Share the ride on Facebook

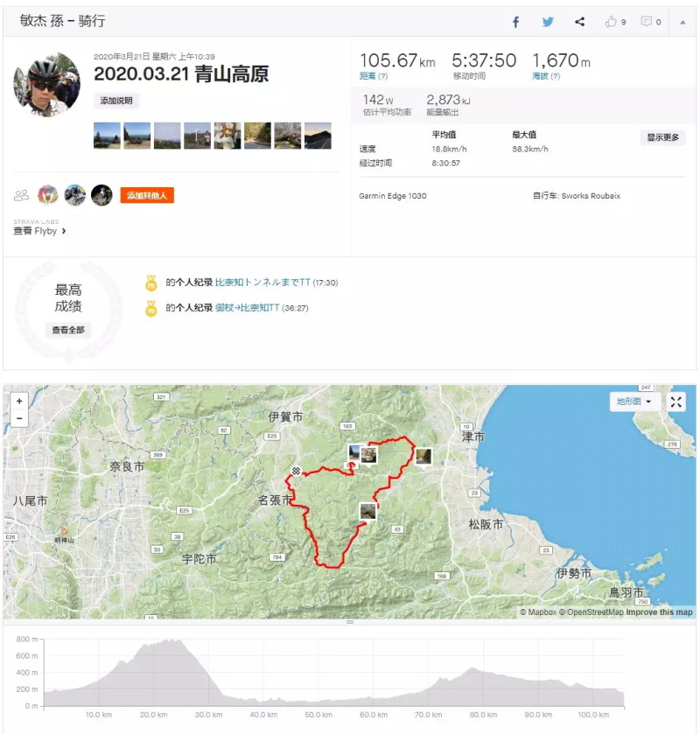(515, 22)
